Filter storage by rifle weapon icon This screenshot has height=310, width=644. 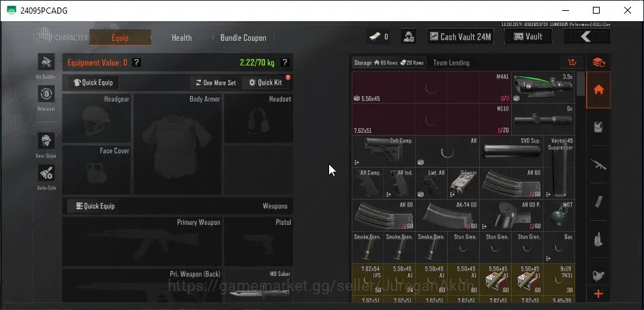coord(598,165)
